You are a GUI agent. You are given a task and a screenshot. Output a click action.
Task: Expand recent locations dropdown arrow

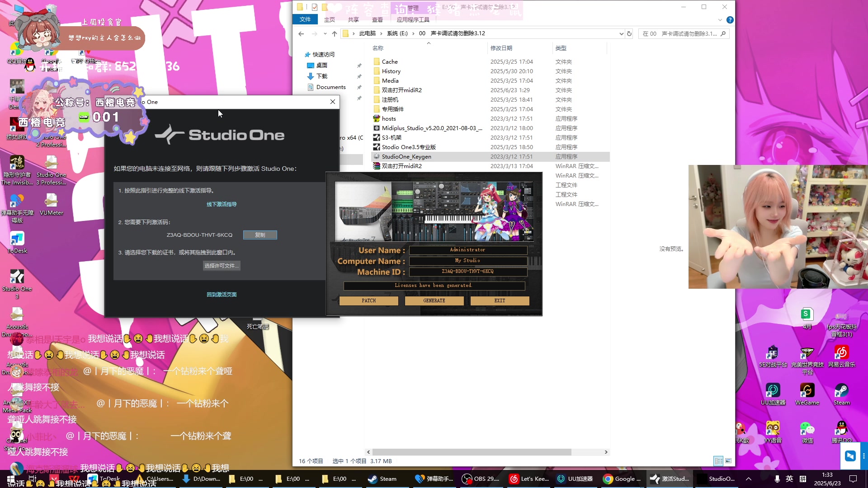tap(325, 33)
